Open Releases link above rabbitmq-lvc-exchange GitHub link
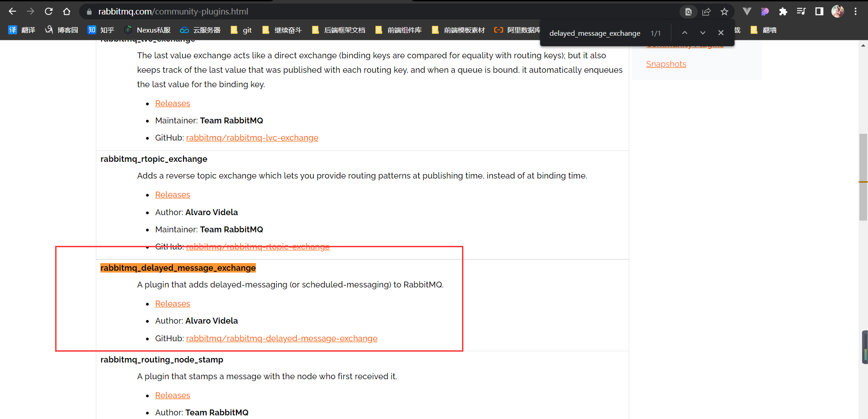Screen dimensions: 868x419 [x=173, y=104]
